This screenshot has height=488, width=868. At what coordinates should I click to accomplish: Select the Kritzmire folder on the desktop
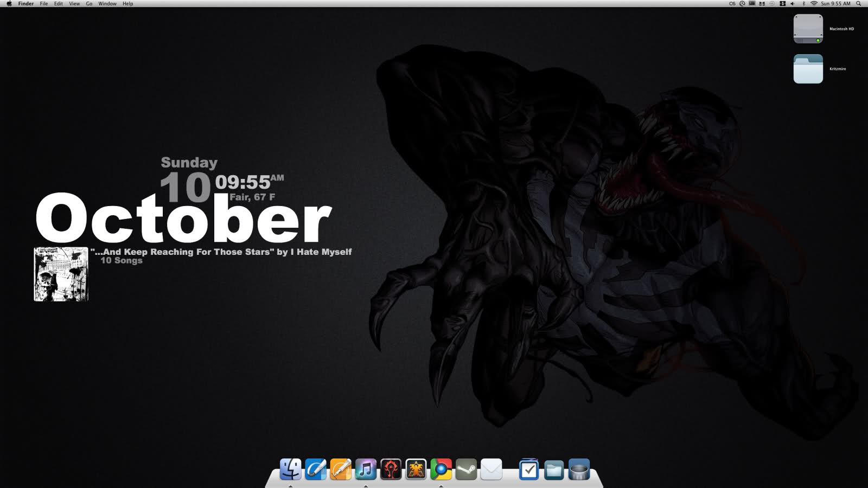tap(808, 69)
